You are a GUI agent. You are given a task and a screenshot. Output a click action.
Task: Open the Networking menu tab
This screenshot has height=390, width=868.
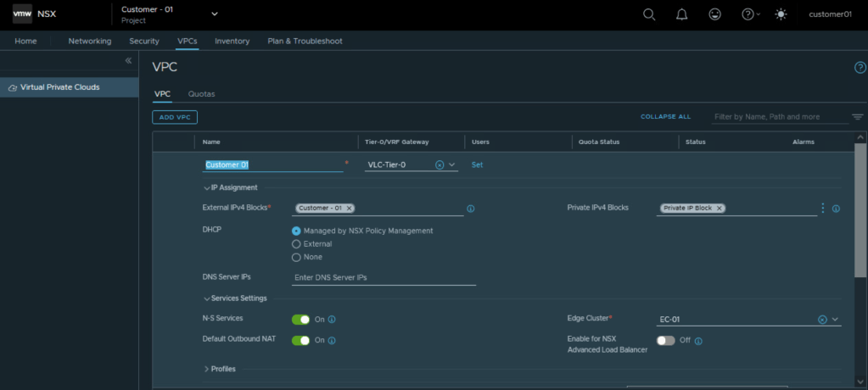point(90,41)
